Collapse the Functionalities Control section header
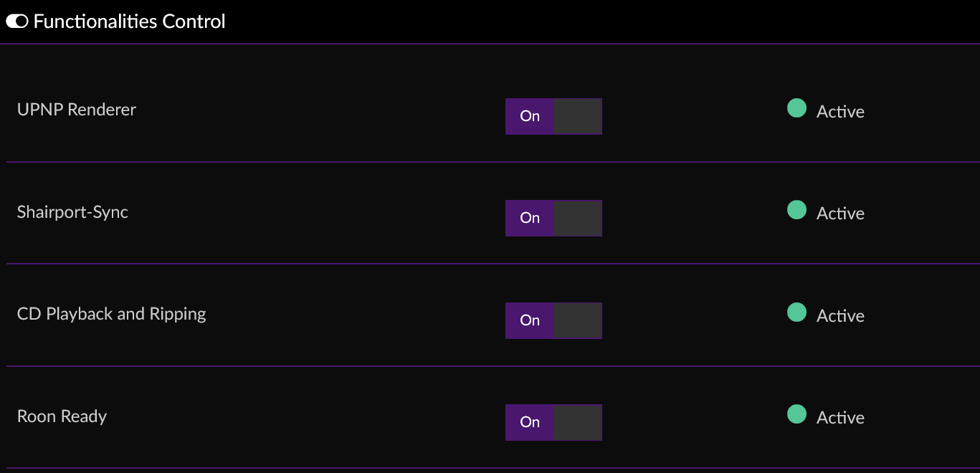980x473 pixels. [129, 21]
